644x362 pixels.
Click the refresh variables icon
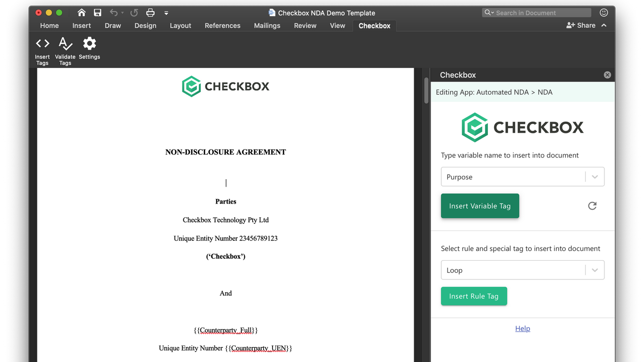tap(592, 206)
